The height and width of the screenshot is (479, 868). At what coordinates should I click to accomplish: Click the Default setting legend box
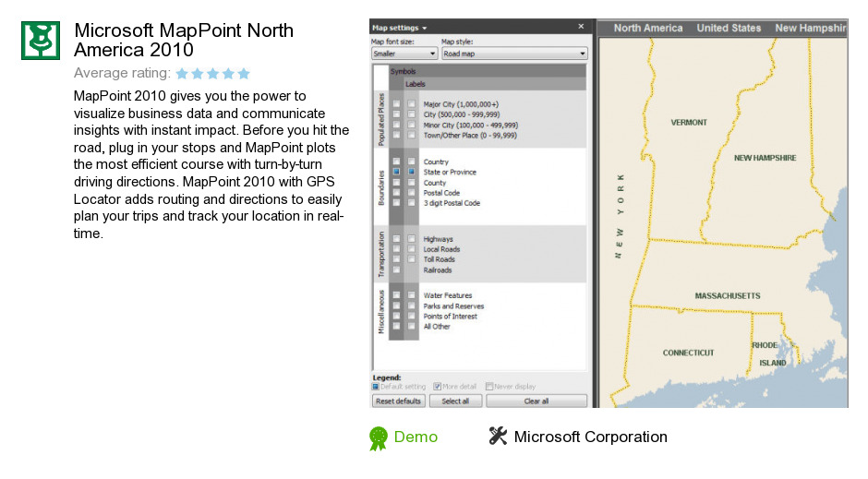(x=375, y=387)
